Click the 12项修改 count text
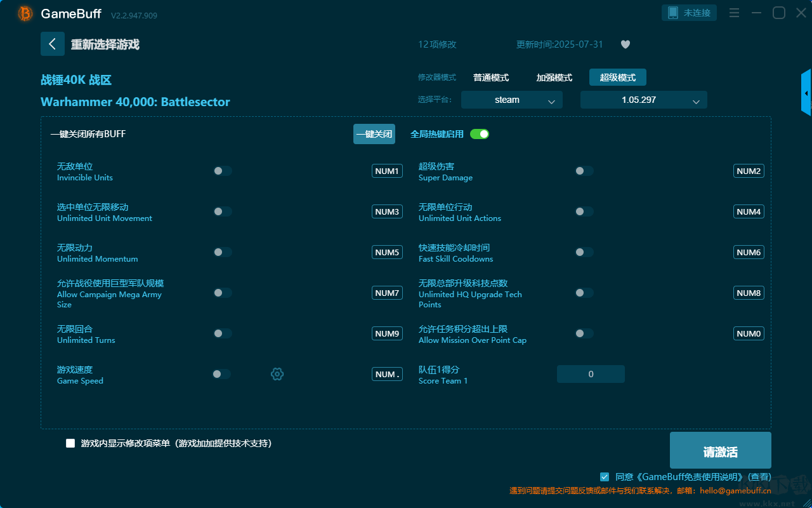Viewport: 812px width, 508px height. pos(437,44)
